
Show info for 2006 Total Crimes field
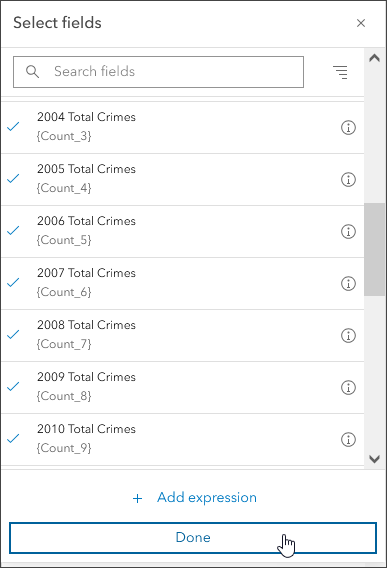coord(348,231)
